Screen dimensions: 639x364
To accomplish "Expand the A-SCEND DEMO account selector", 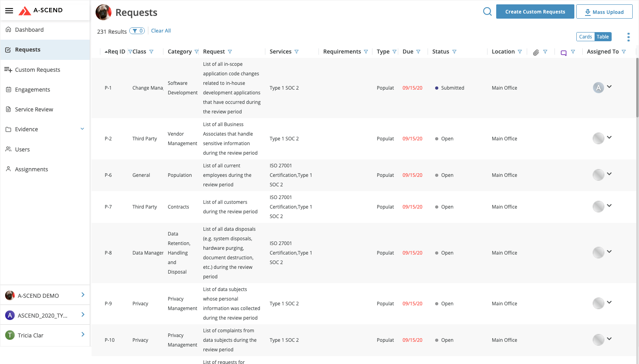I will pyautogui.click(x=83, y=295).
